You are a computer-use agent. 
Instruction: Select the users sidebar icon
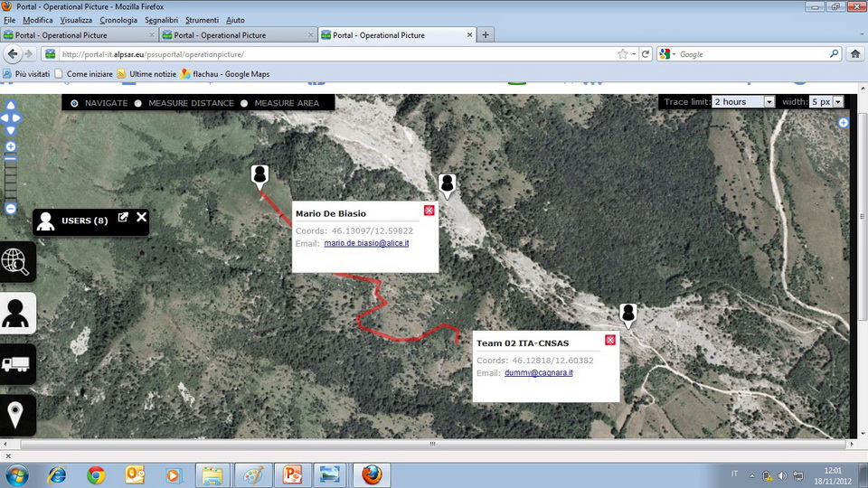coord(16,313)
